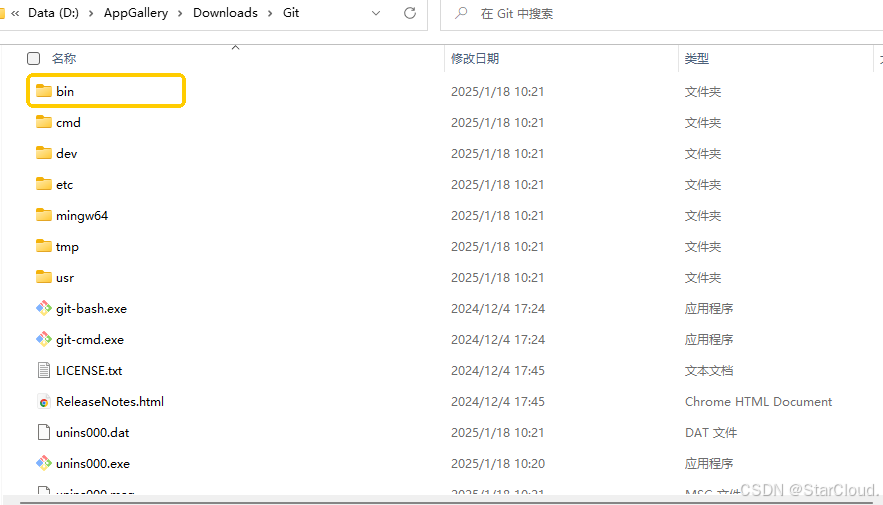Viewport: 883px width, 505px height.
Task: Select the folder name cmd
Action: [x=68, y=123]
